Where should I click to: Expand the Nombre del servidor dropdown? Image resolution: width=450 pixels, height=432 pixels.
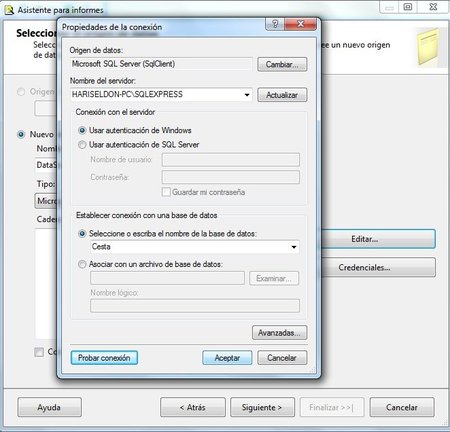pyautogui.click(x=247, y=95)
